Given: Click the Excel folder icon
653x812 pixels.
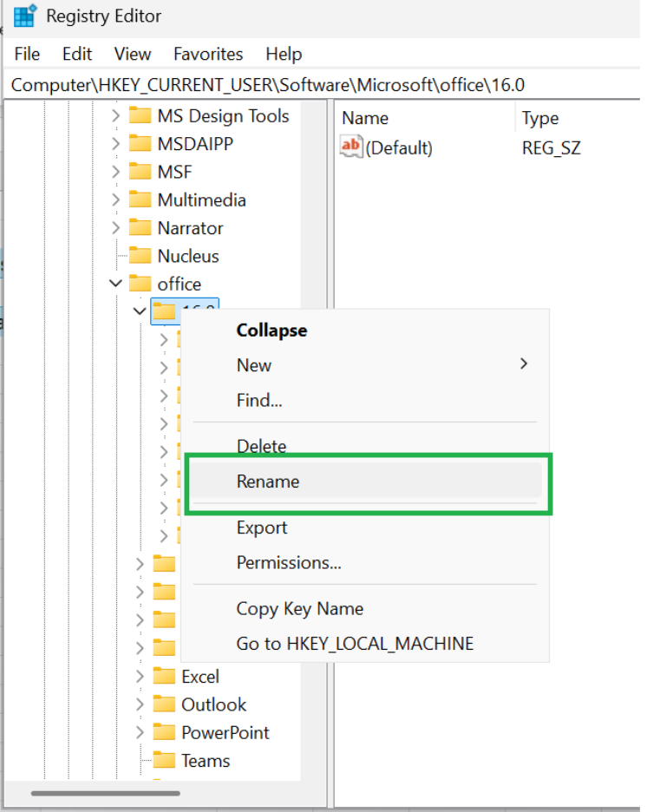Looking at the screenshot, I should [x=164, y=676].
